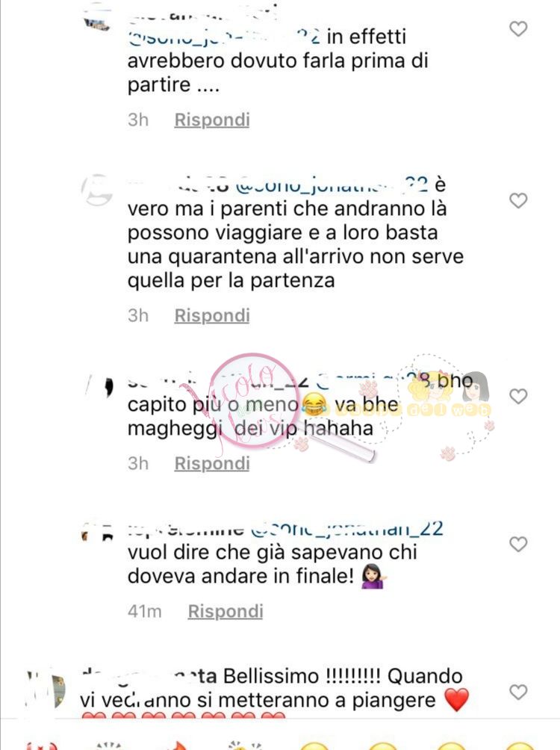Image resolution: width=560 pixels, height=750 pixels.
Task: Click Rispondi under "quella per la partenza"
Action: pos(212,316)
